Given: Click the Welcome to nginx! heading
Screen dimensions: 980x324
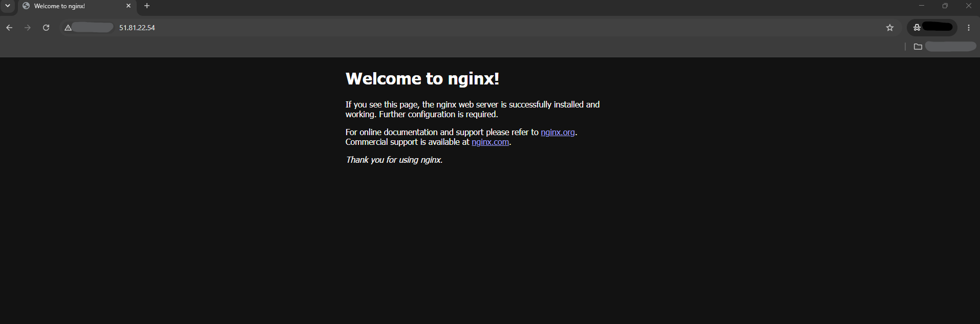Looking at the screenshot, I should point(422,79).
